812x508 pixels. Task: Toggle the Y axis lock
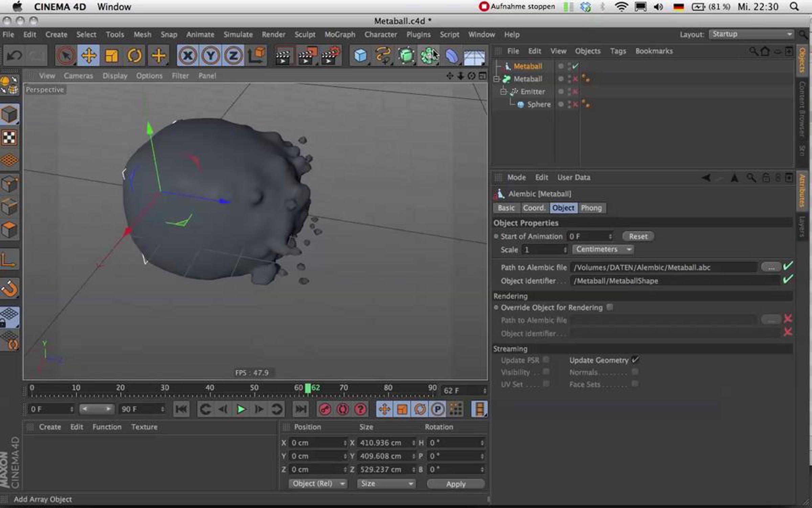pyautogui.click(x=210, y=56)
